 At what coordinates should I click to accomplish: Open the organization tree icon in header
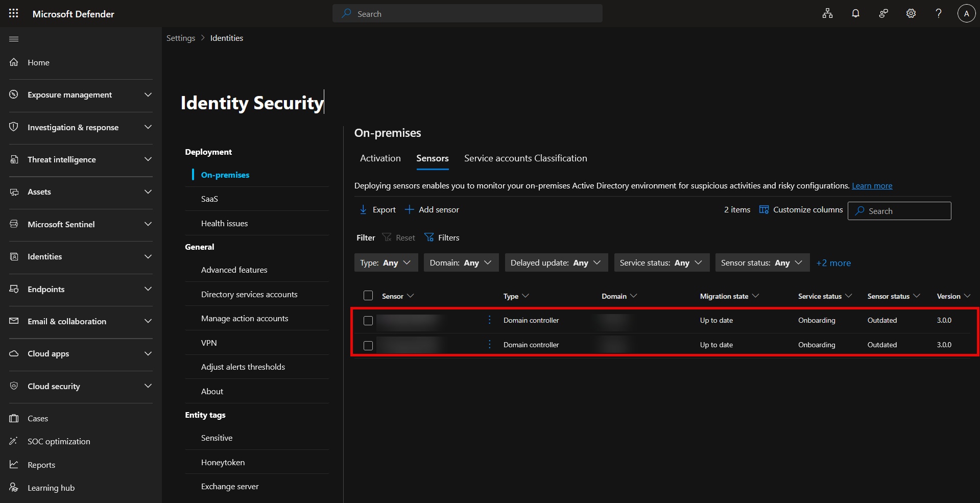827,13
